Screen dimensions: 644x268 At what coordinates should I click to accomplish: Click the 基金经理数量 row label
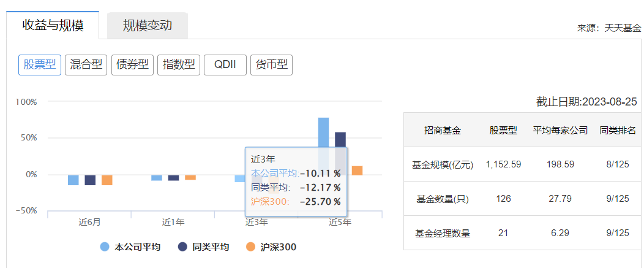[x=443, y=232]
